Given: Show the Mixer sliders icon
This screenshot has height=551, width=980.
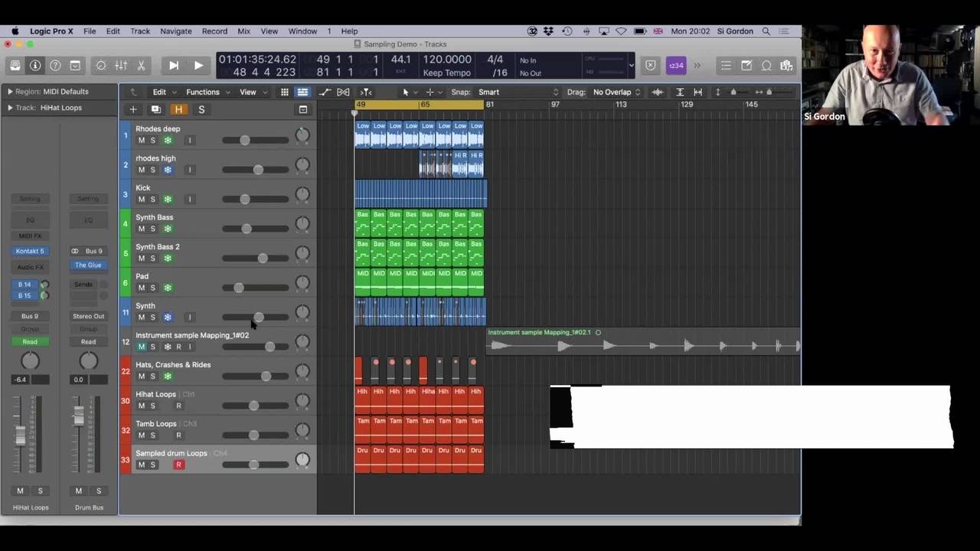Looking at the screenshot, I should [x=121, y=66].
